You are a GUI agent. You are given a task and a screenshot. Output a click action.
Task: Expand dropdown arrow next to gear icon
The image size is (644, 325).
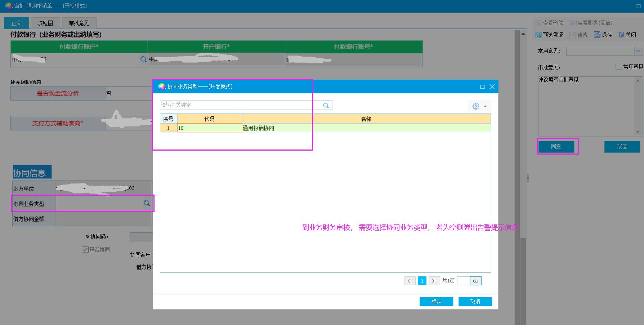(x=485, y=106)
